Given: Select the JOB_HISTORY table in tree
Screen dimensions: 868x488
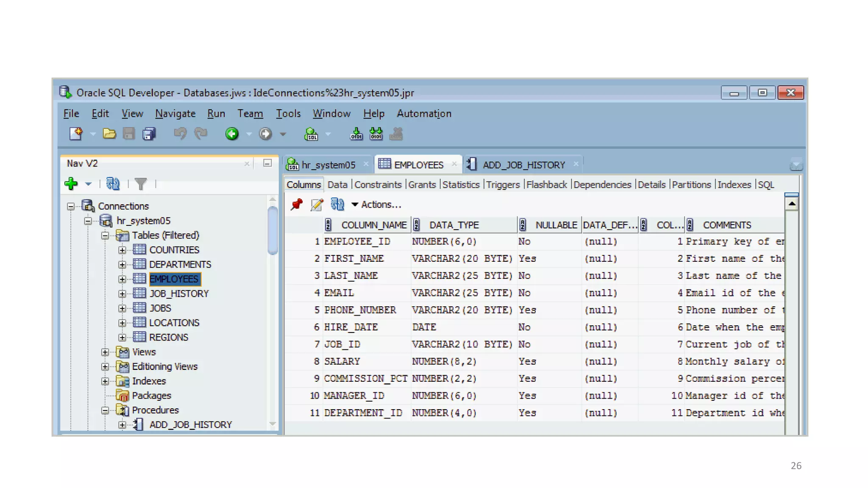Looking at the screenshot, I should pyautogui.click(x=179, y=294).
